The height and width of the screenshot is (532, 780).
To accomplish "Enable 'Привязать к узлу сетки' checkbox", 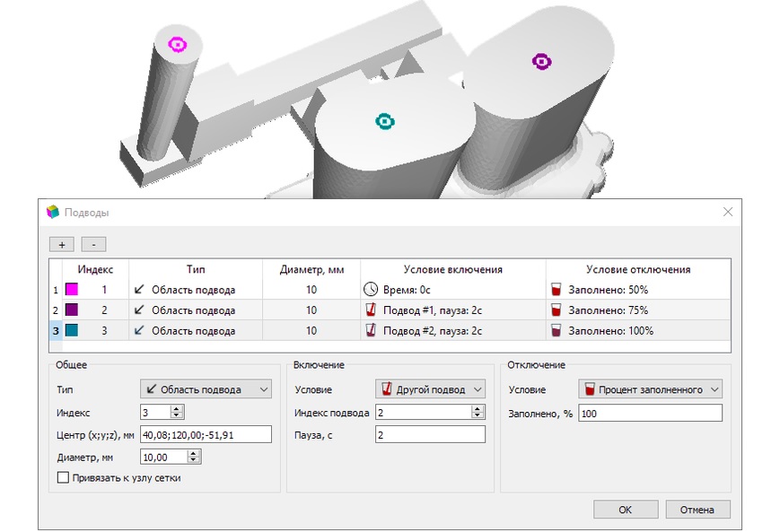I will click(63, 477).
